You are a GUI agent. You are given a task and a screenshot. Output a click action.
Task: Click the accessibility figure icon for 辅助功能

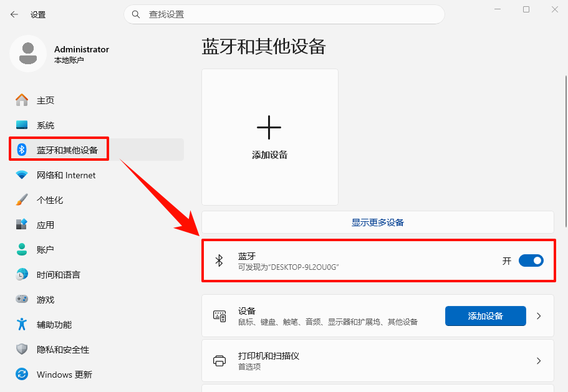22,324
